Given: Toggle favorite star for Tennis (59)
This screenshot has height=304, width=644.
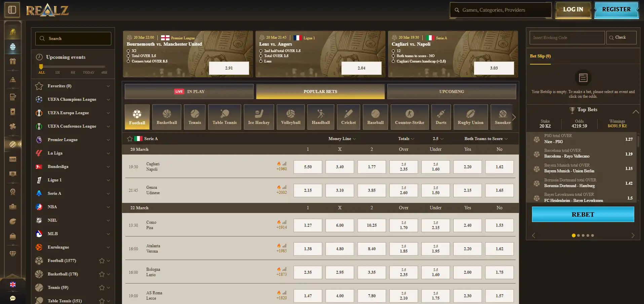Looking at the screenshot, I should pyautogui.click(x=102, y=288).
